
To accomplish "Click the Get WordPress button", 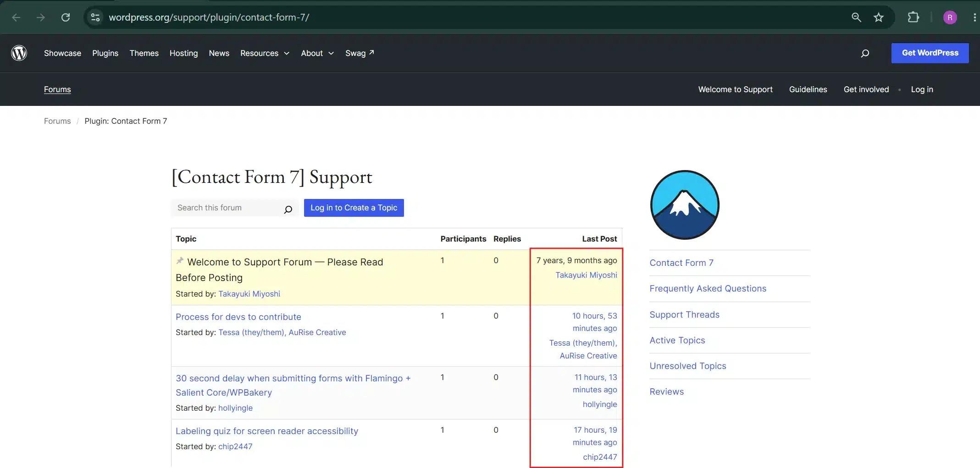I will coord(930,53).
